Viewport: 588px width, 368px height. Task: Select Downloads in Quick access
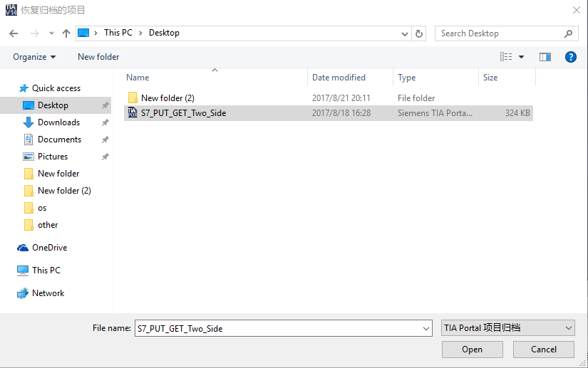coord(58,122)
